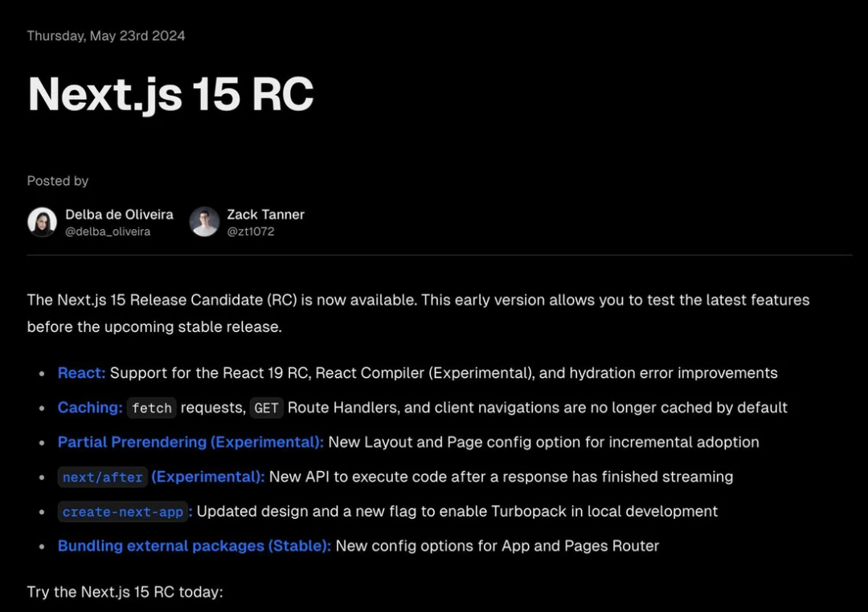Open Bundling external packages (Stable) link

coord(194,546)
